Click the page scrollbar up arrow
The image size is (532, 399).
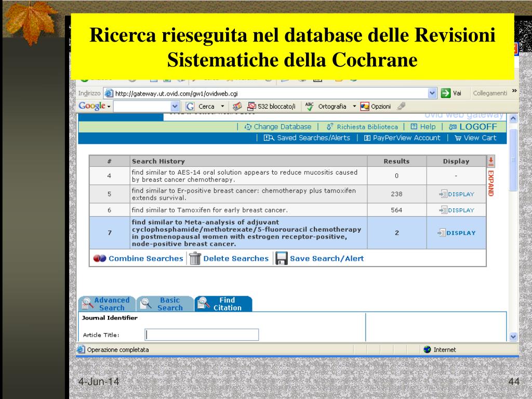point(513,118)
